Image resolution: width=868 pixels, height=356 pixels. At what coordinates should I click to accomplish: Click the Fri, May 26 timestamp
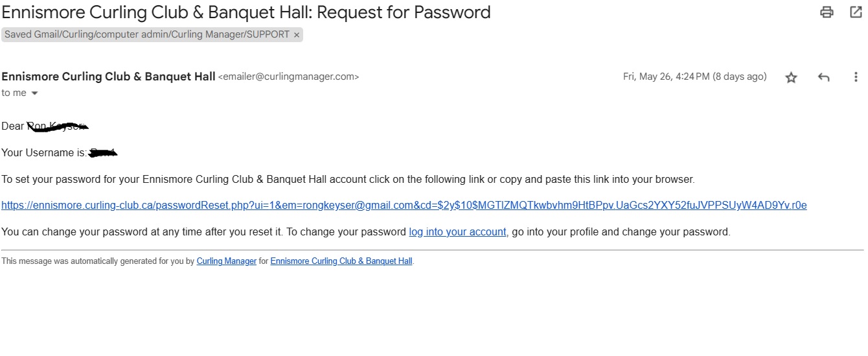694,77
